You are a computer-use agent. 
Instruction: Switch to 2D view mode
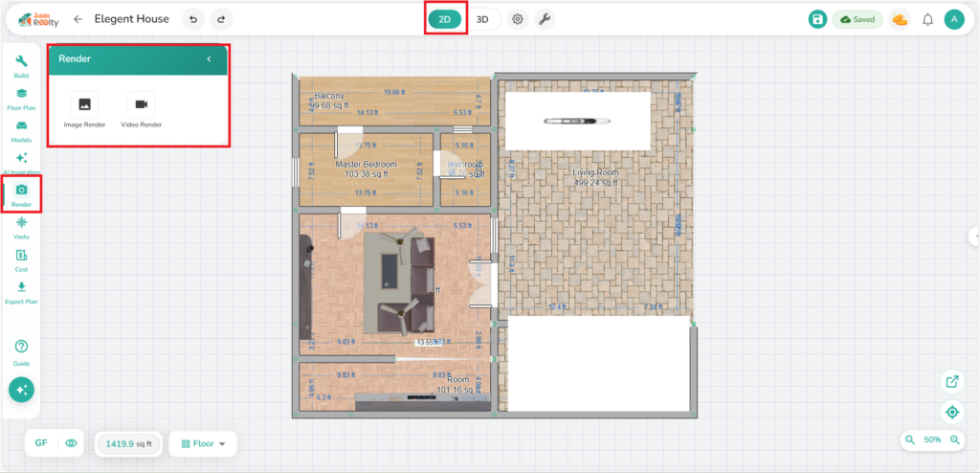tap(445, 19)
